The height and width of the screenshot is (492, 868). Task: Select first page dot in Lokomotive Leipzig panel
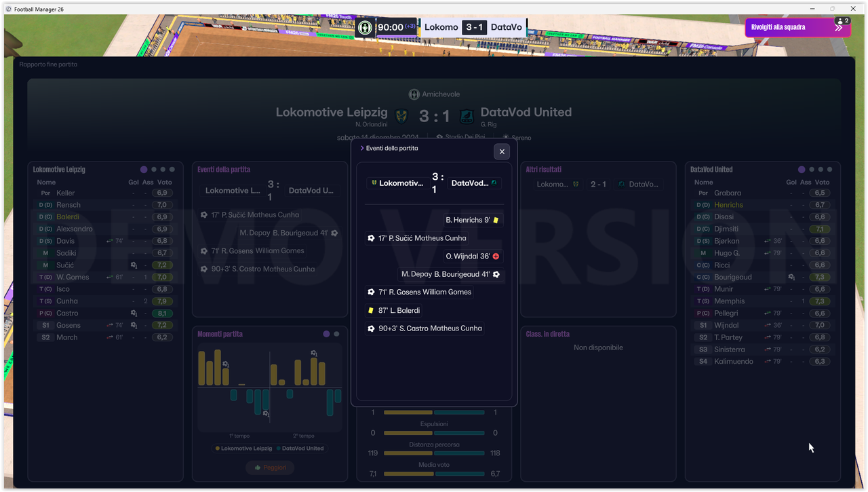click(144, 170)
